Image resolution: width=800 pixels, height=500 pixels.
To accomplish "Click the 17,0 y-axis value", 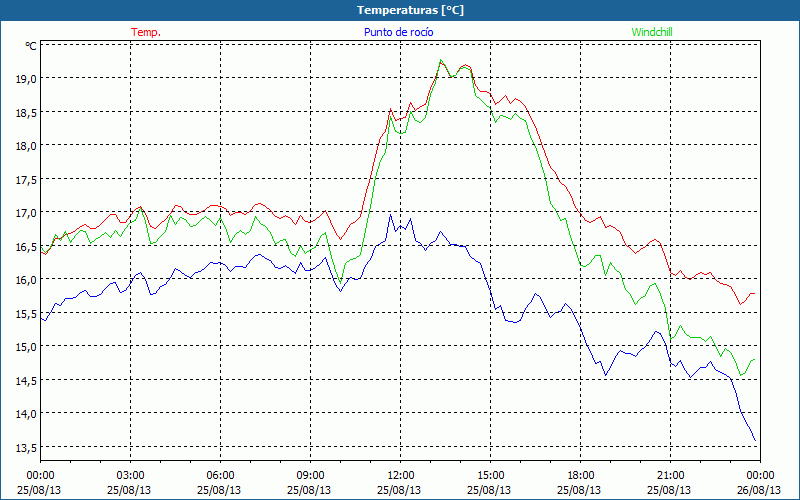I will pyautogui.click(x=26, y=212).
